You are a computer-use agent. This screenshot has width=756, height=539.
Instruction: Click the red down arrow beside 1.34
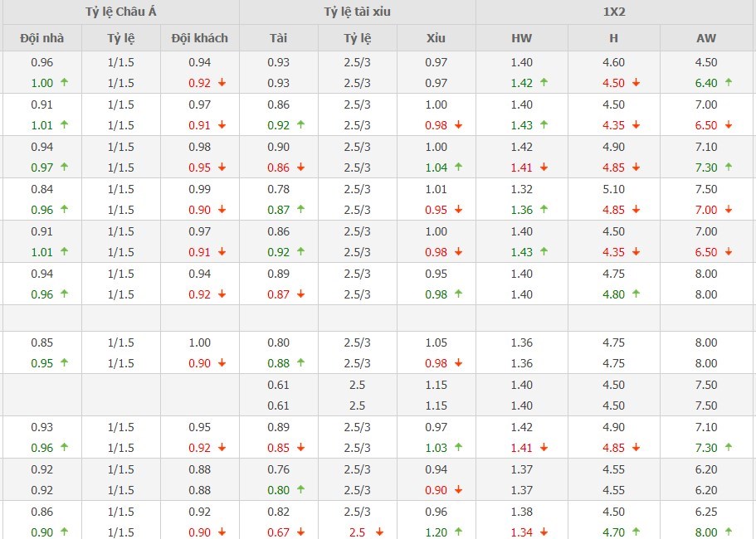[x=544, y=532]
